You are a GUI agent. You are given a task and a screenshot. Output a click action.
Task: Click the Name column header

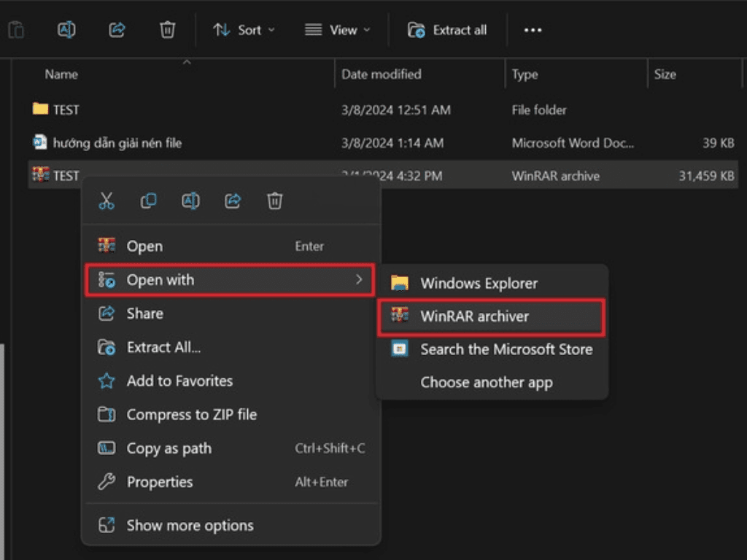pyautogui.click(x=61, y=74)
